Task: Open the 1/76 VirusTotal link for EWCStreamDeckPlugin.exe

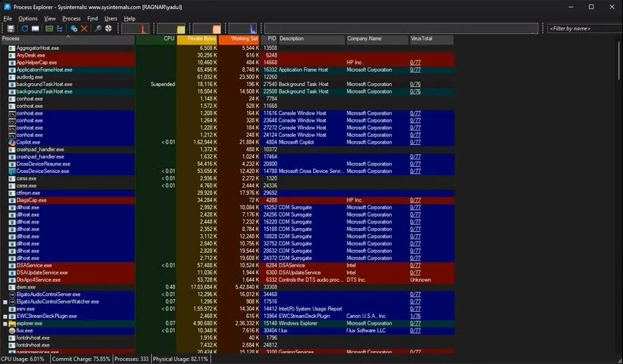Action: (x=415, y=316)
